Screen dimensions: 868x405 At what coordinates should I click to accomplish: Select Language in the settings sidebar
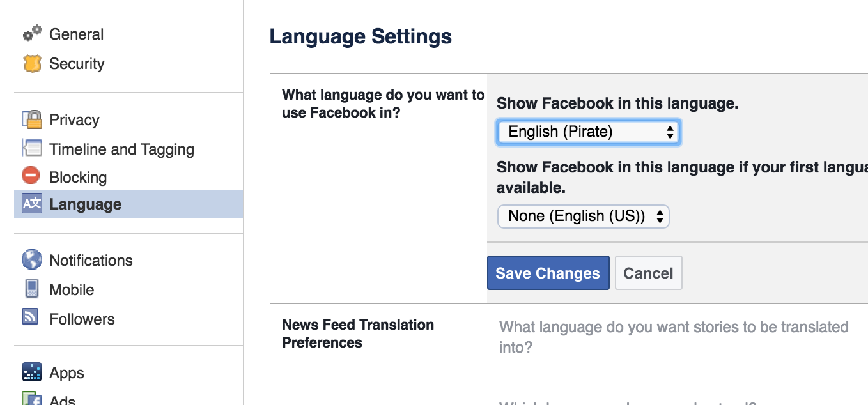pyautogui.click(x=85, y=204)
